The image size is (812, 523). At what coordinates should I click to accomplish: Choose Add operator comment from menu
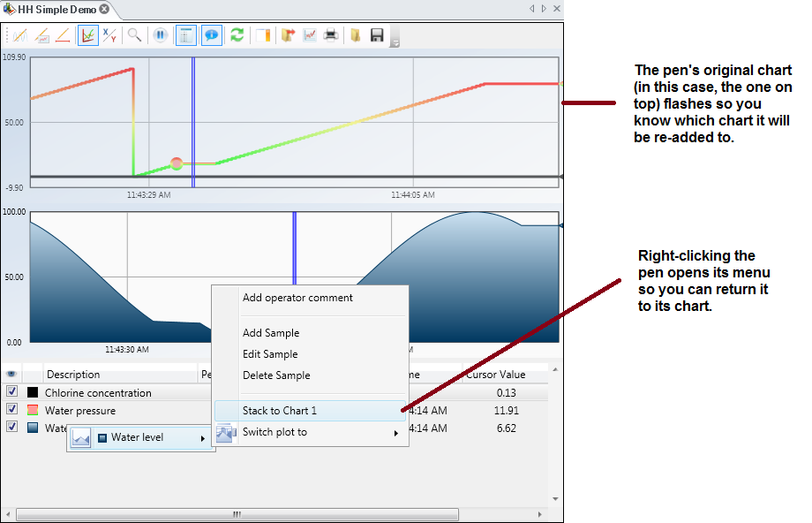point(297,298)
